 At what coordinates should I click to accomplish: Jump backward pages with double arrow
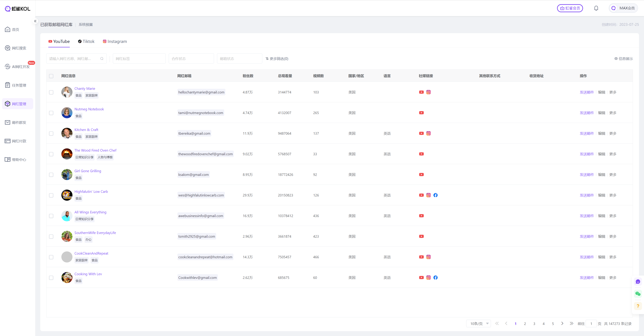(x=497, y=323)
